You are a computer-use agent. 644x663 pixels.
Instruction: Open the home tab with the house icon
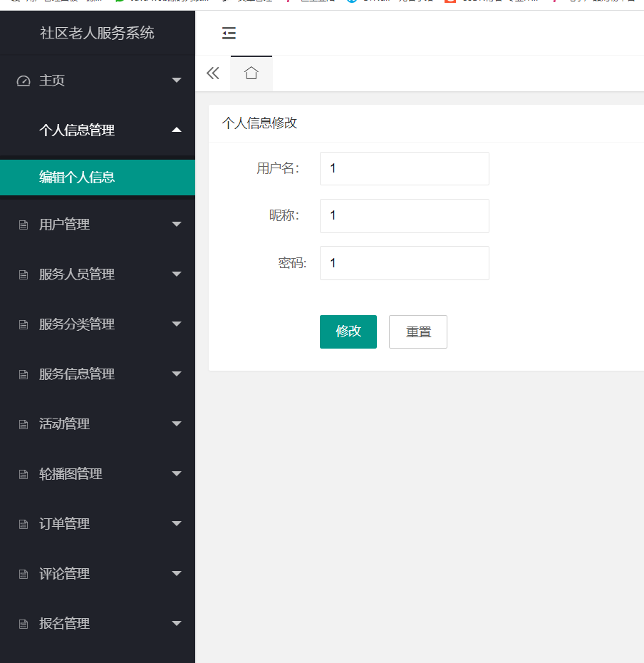coord(251,73)
